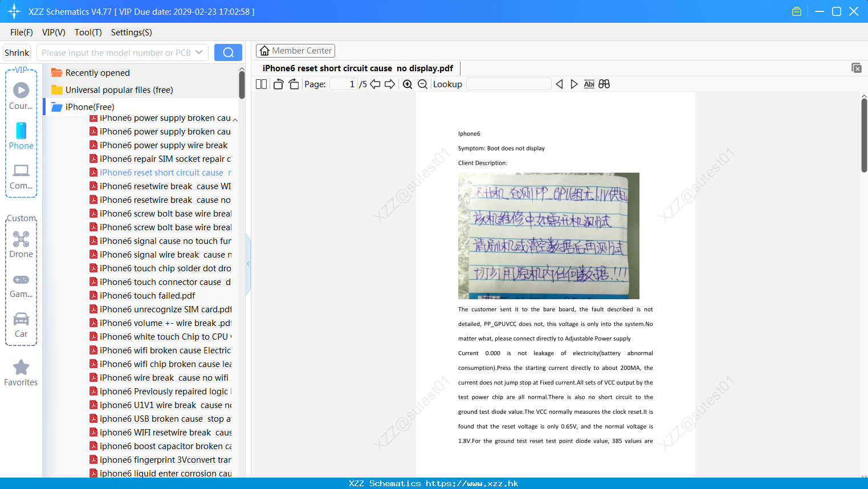Screen dimensions: 868x489
Task: Click the handwritten note image in PDF
Action: [x=549, y=236]
